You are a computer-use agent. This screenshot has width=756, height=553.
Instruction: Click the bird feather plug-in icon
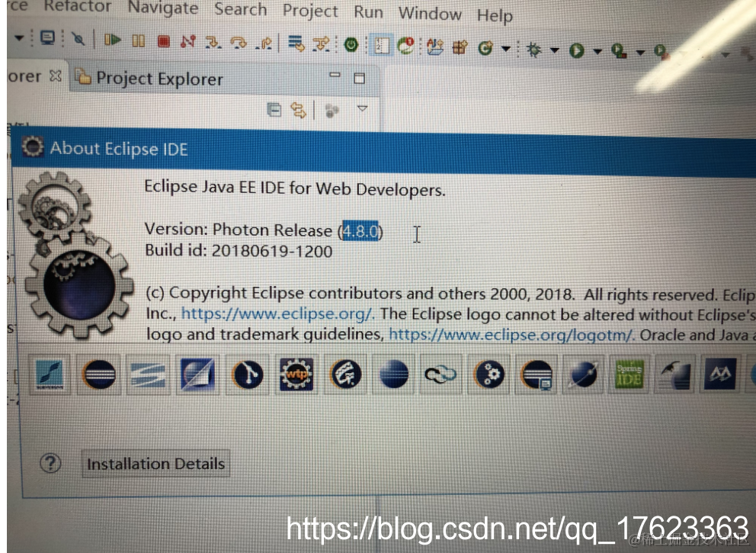[674, 374]
